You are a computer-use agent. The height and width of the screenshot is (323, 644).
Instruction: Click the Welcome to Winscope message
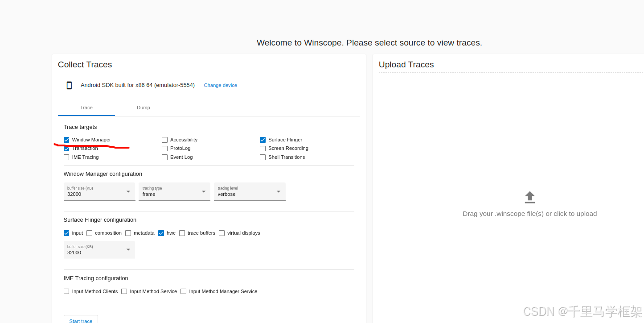[369, 43]
